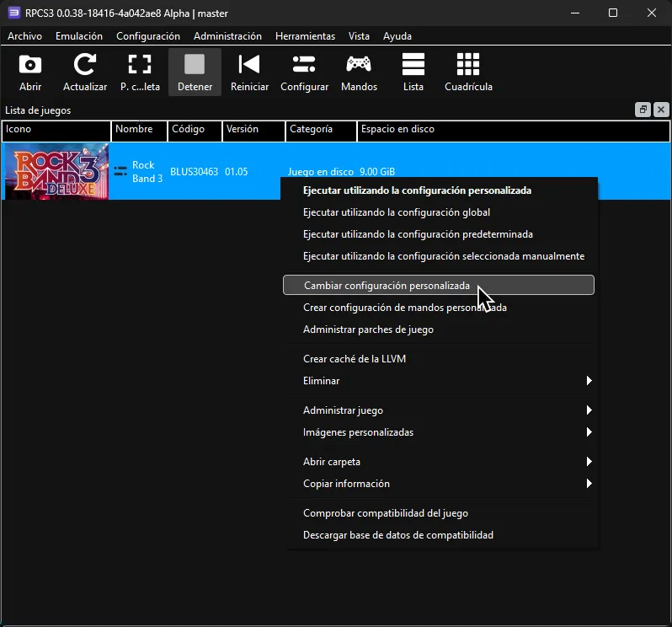Click the BLUS30463 code cell
This screenshot has width=672, height=627.
tap(195, 172)
